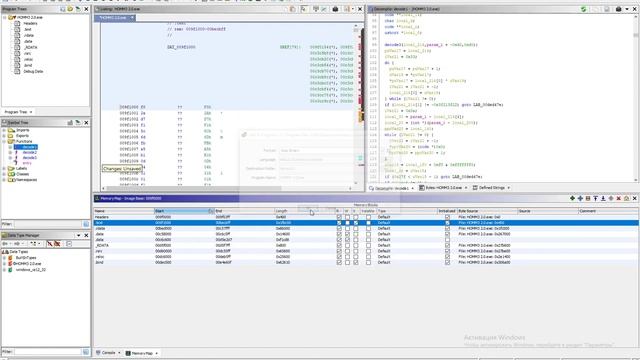Click the set image base house icon
The height and width of the screenshot is (360, 640).
627,198
